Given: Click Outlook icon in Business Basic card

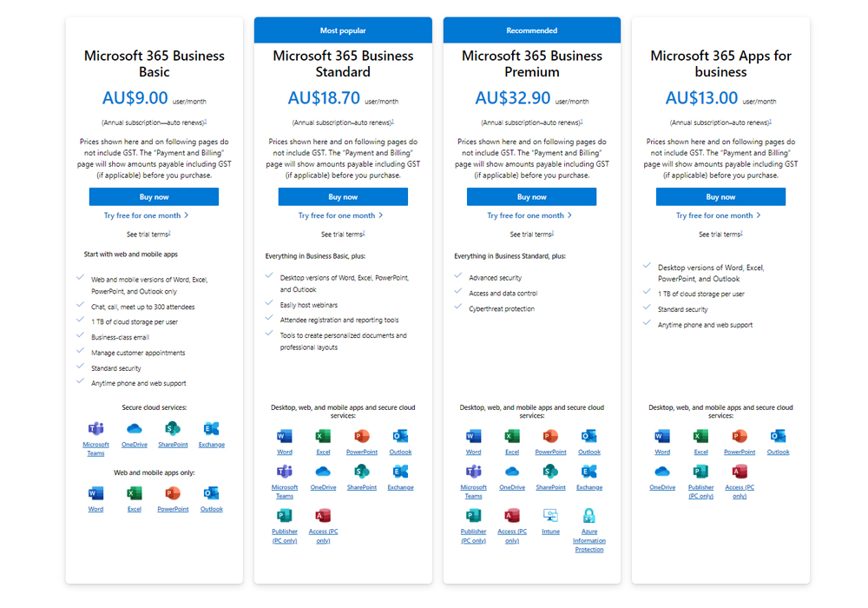Looking at the screenshot, I should pos(212,492).
